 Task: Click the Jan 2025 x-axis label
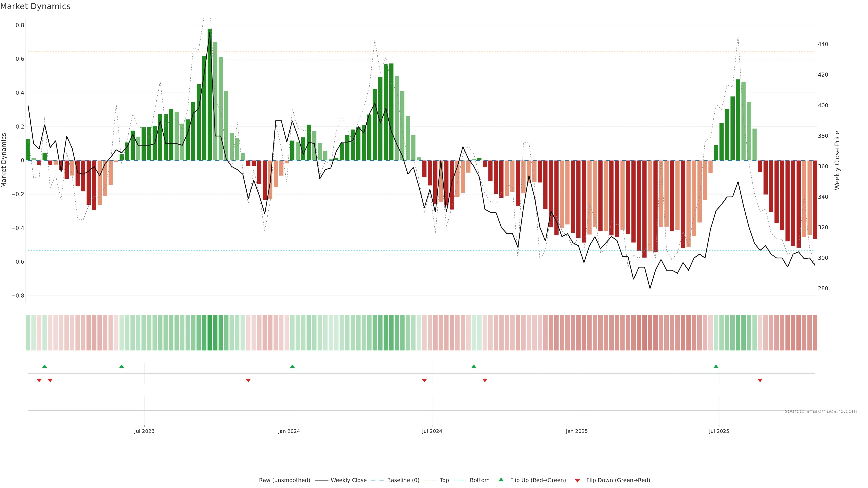[x=577, y=431]
